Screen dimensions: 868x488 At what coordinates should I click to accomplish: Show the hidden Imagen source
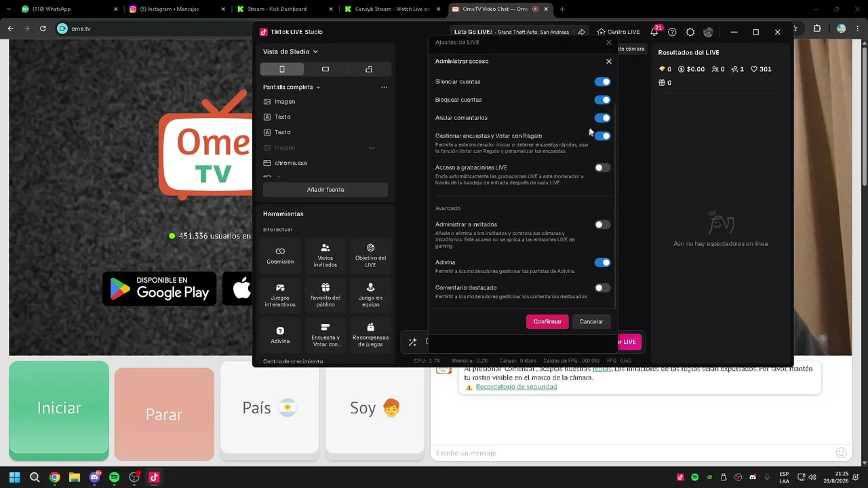pyautogui.click(x=371, y=148)
